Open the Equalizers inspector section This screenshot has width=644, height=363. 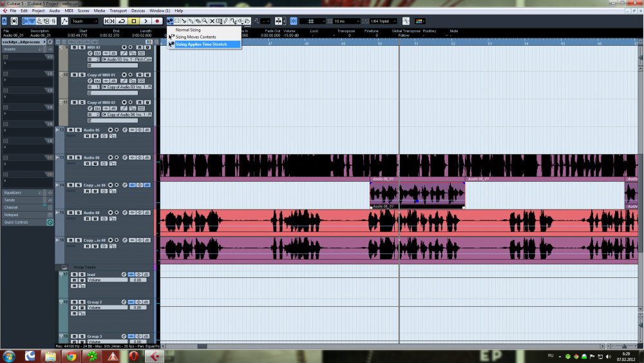pyautogui.click(x=27, y=192)
